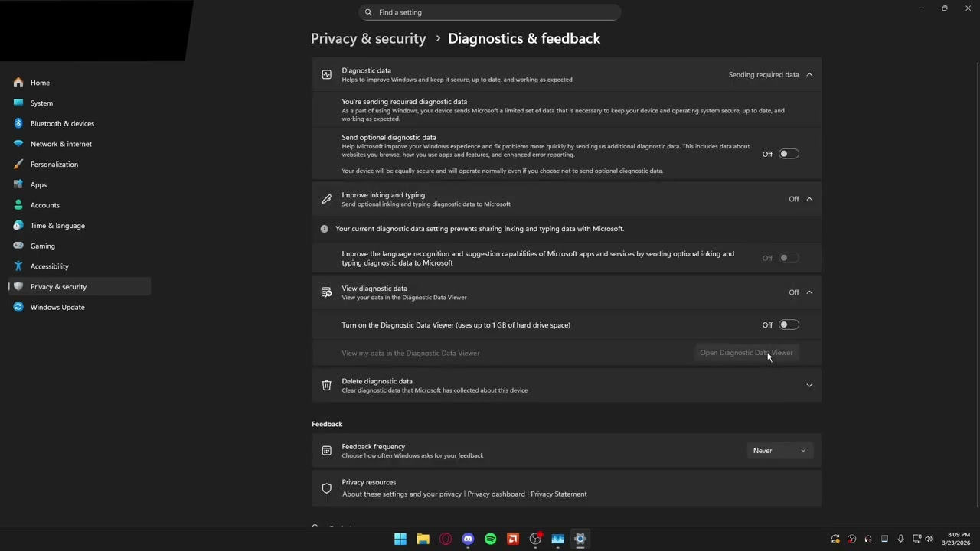Image resolution: width=980 pixels, height=551 pixels.
Task: Click the microphone icon in system tray
Action: 900,539
